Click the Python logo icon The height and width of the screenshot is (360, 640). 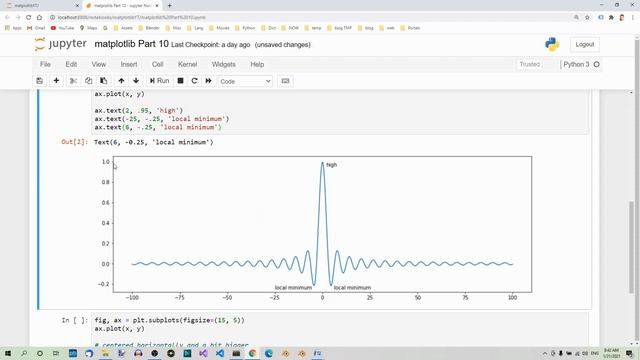tap(552, 44)
